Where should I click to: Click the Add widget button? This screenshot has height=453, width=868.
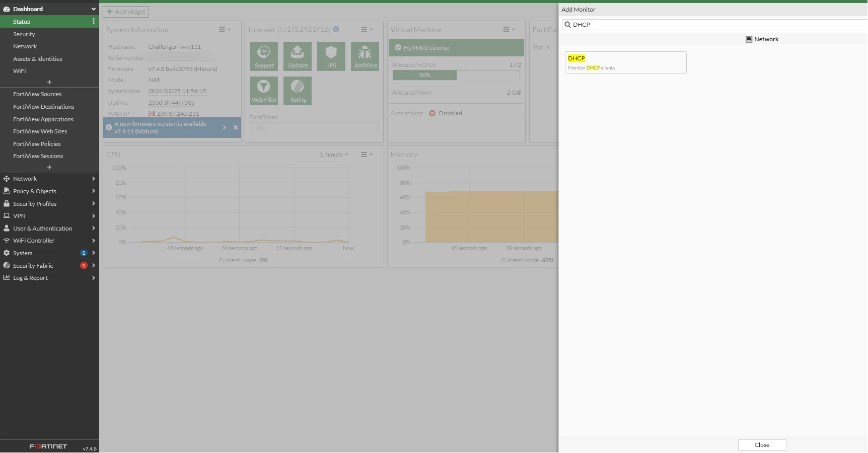click(x=126, y=12)
